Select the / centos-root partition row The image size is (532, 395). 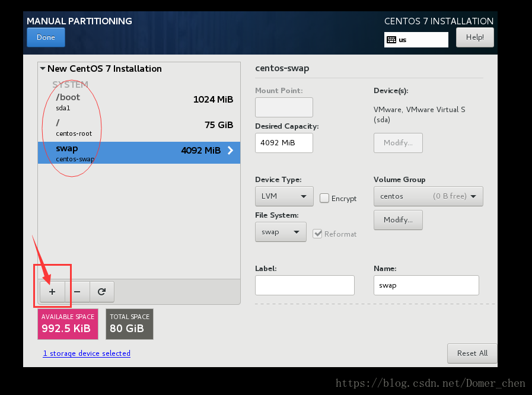[x=139, y=128]
